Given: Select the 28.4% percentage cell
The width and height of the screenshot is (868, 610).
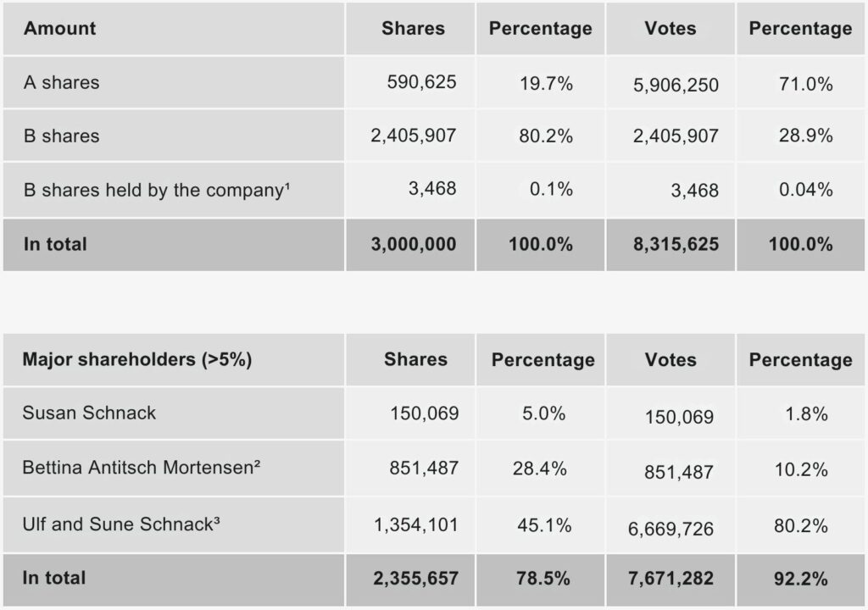Looking at the screenshot, I should point(540,469).
